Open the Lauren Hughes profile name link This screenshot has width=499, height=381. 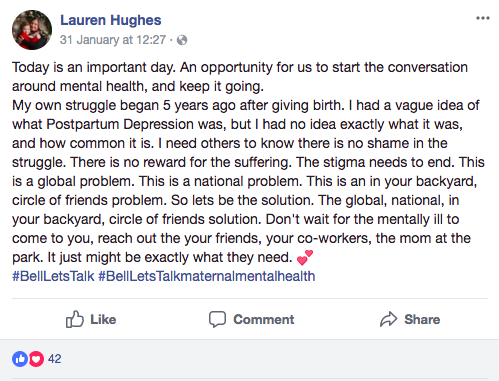coord(111,20)
